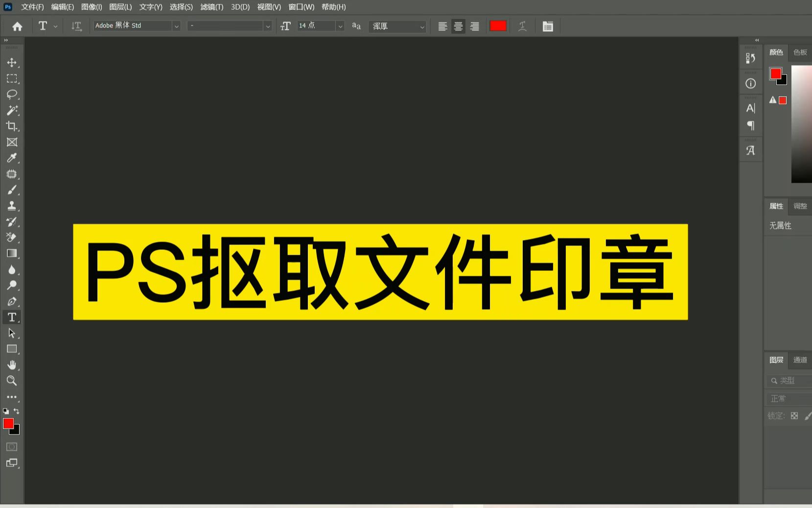Select the Gradient tool
This screenshot has width=812, height=508.
click(12, 253)
